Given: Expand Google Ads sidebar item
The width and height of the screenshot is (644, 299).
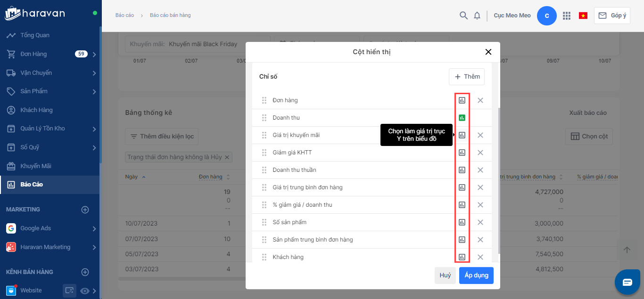Looking at the screenshot, I should (94, 228).
